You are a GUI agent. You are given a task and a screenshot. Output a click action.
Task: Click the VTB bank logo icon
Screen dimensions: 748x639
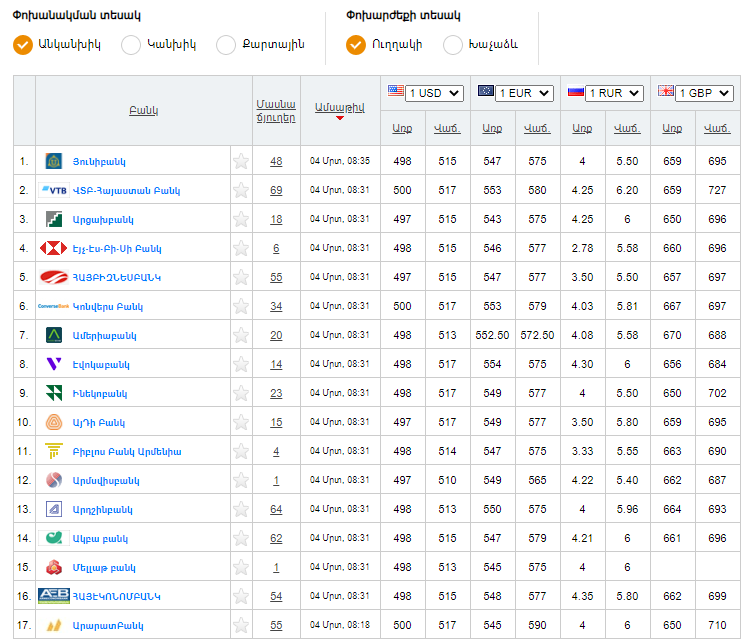pyautogui.click(x=54, y=190)
